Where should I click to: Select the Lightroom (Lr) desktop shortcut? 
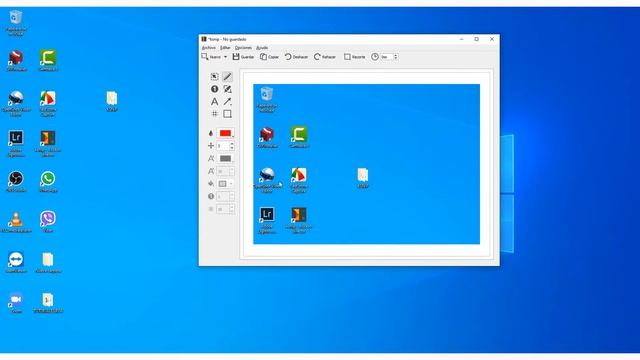pos(16,143)
